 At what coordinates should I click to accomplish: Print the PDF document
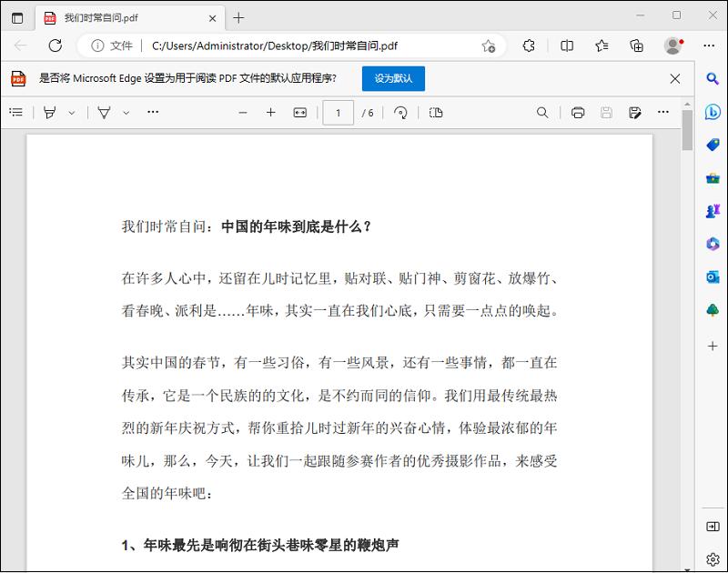576,113
